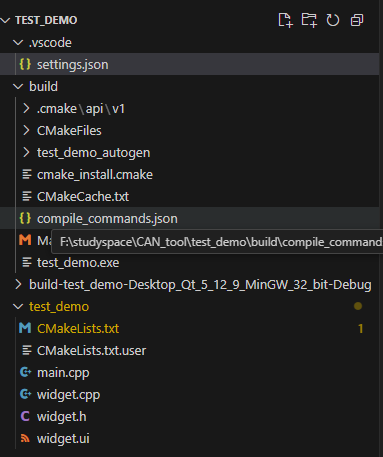Screen dimensions: 383x457
Task: Select the build folder name
Action: coord(43,87)
